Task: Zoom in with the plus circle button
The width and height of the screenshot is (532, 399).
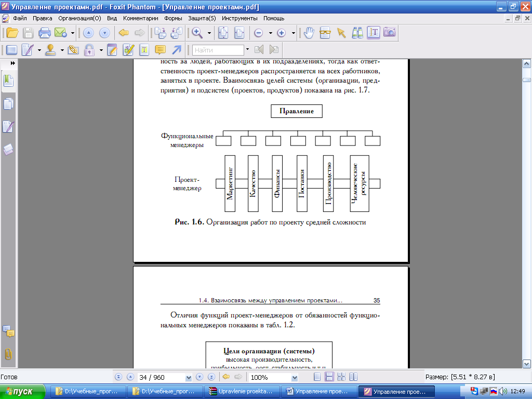Action: tap(281, 33)
